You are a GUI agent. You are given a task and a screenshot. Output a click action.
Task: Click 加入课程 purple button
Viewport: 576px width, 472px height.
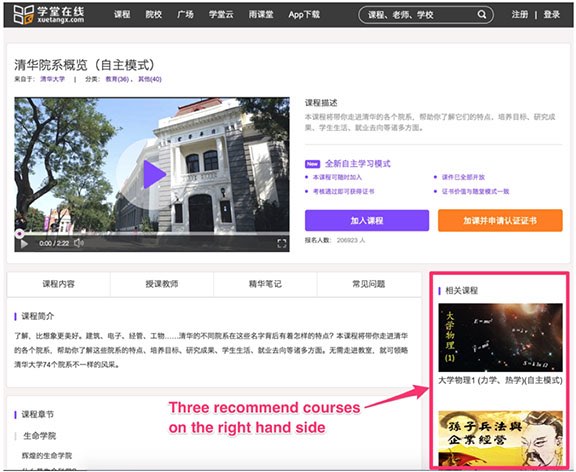(367, 220)
